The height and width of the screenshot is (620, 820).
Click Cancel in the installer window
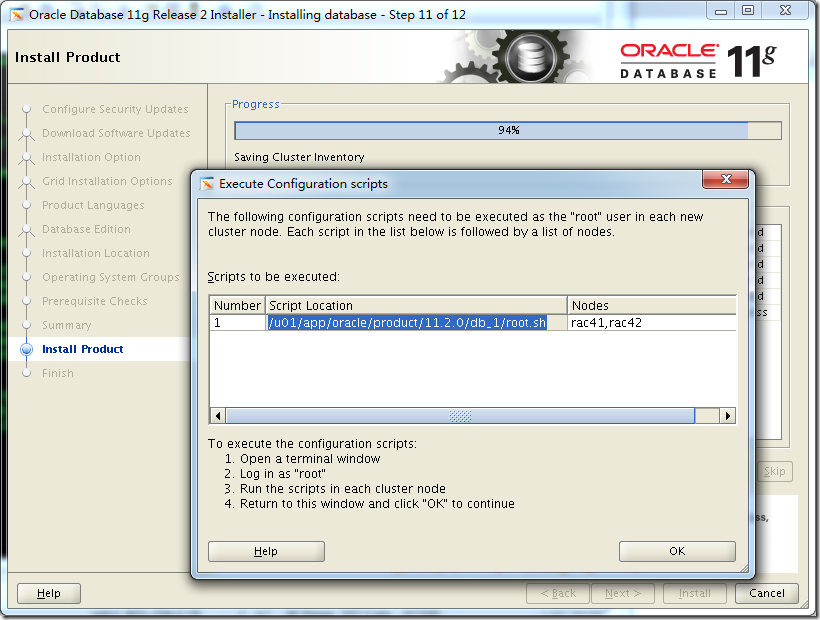(767, 593)
